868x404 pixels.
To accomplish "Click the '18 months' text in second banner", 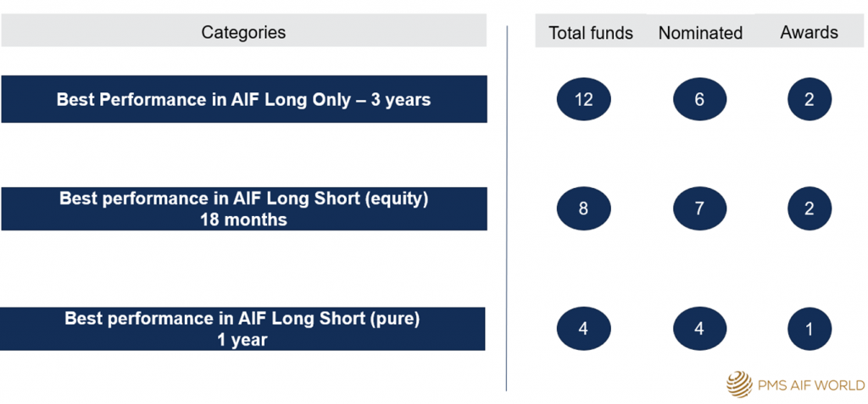I will [x=243, y=219].
